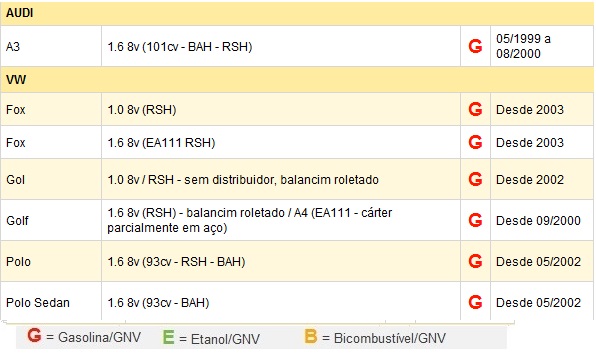Select the VW brand header row
This screenshot has height=361, width=596.
tap(297, 80)
